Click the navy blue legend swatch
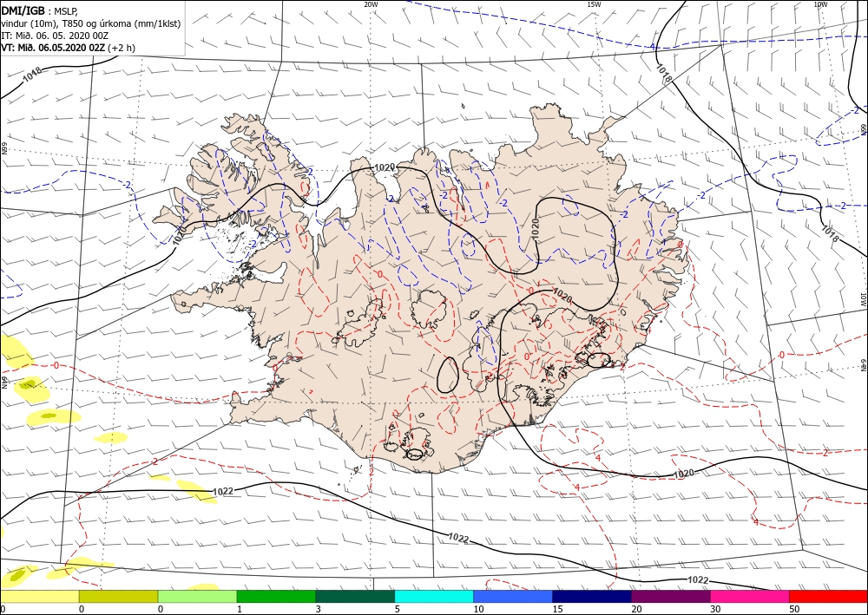 point(592,596)
